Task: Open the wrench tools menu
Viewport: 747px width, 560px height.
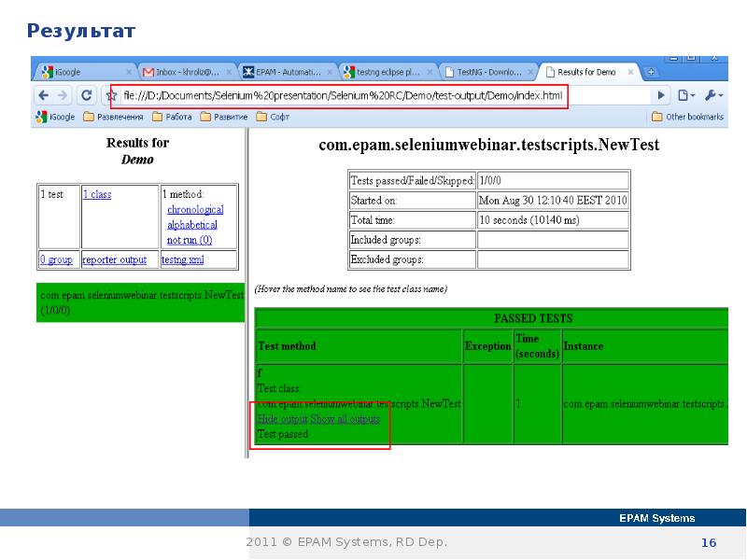Action: tap(714, 95)
